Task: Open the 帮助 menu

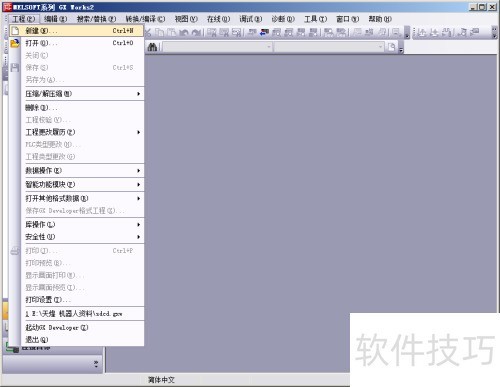Action: pyautogui.click(x=380, y=19)
